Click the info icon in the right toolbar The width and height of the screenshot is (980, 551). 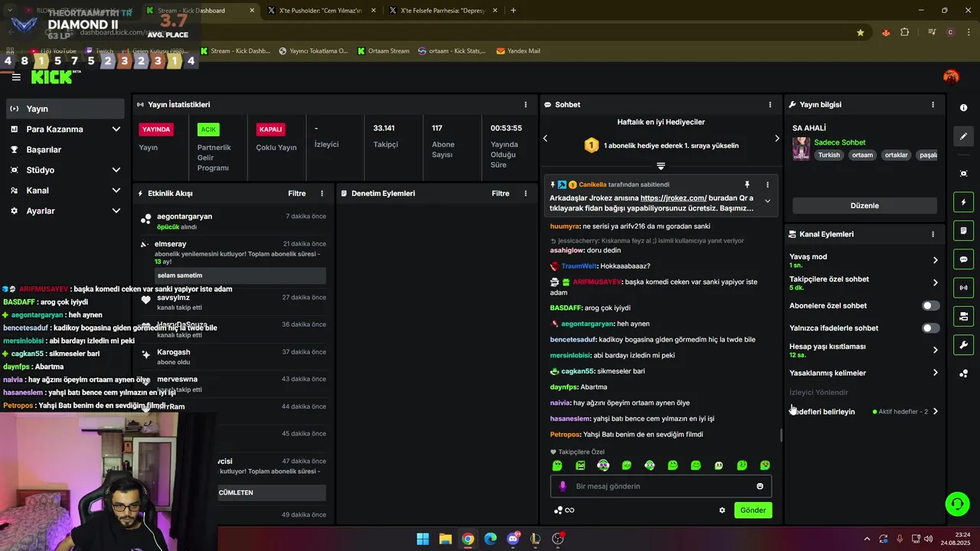point(963,108)
